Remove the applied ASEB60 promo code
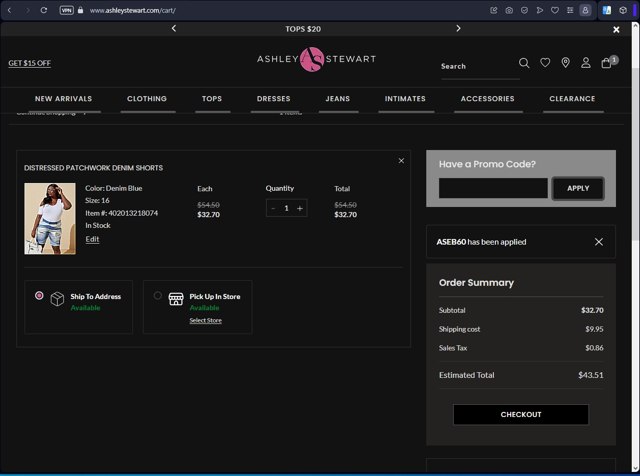 (599, 242)
